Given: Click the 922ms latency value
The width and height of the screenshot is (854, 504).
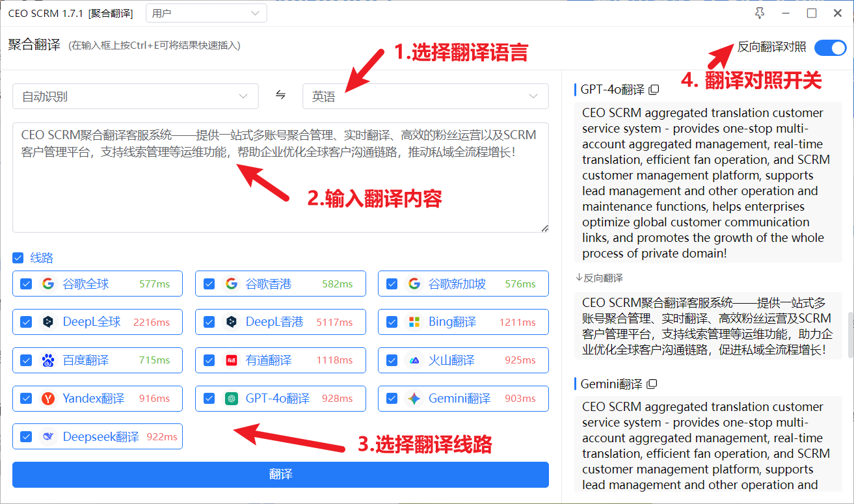Looking at the screenshot, I should [x=162, y=437].
